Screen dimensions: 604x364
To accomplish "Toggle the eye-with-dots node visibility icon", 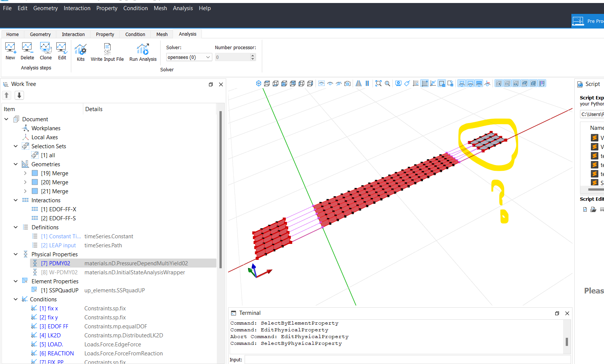I will tap(462, 83).
